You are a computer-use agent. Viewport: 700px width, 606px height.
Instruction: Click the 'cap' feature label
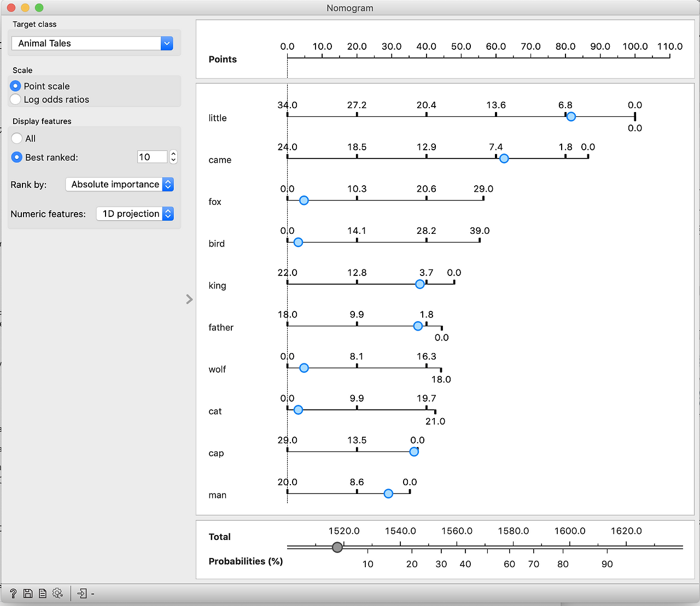tap(216, 454)
